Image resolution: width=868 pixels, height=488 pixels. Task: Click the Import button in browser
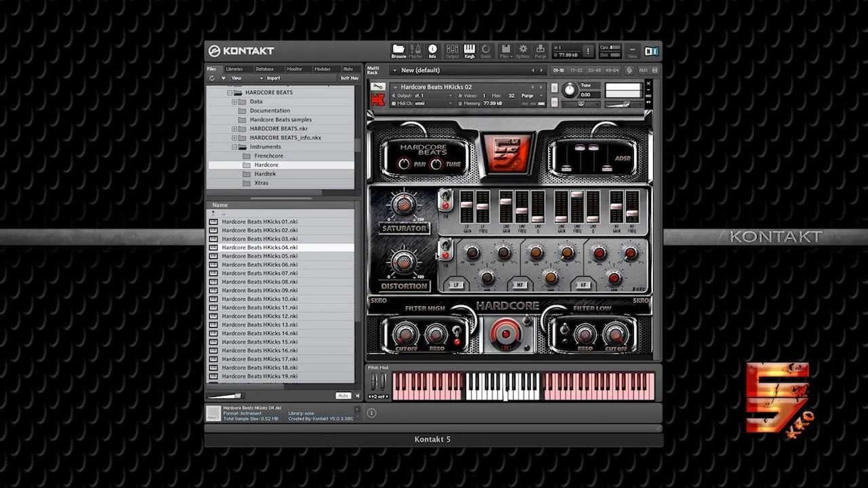272,78
